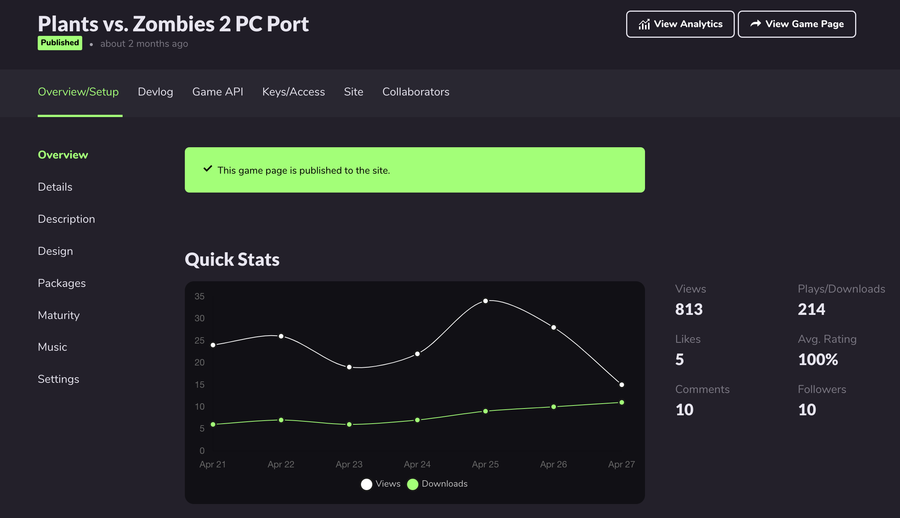
Task: Go to Design in the sidebar
Action: click(55, 251)
